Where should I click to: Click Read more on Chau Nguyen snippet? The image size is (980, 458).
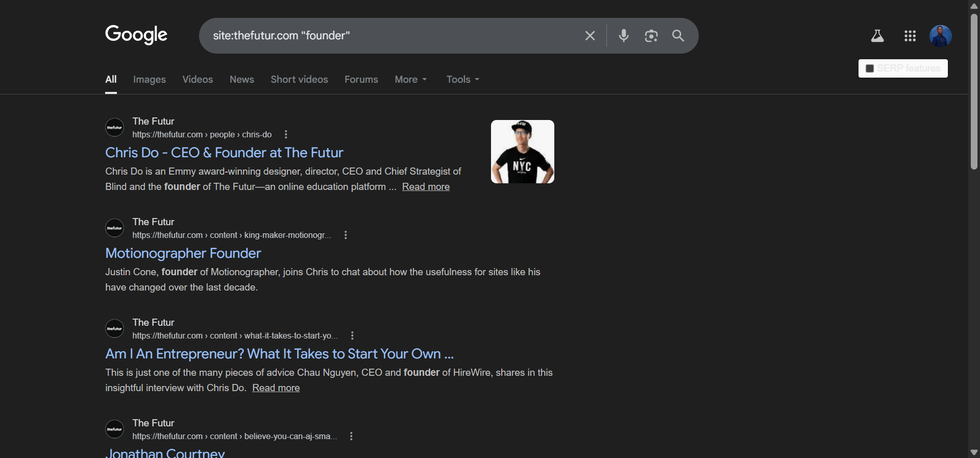pyautogui.click(x=276, y=388)
